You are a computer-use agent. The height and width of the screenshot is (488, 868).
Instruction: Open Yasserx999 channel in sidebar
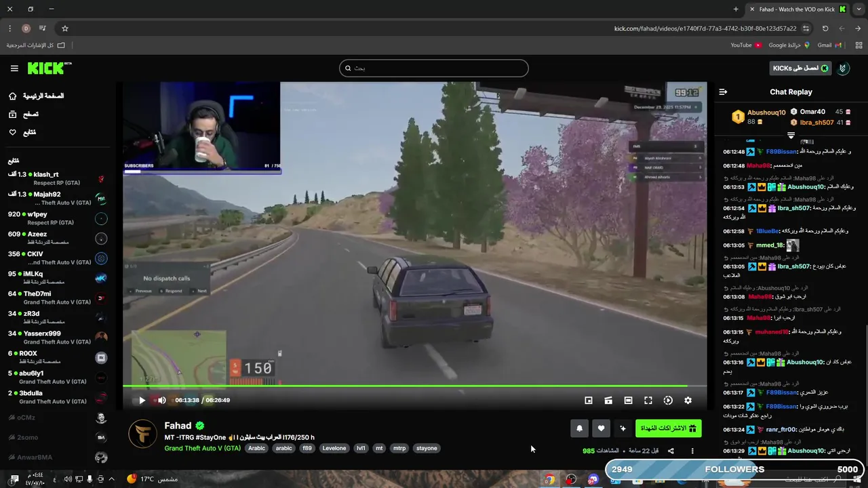[x=57, y=338]
